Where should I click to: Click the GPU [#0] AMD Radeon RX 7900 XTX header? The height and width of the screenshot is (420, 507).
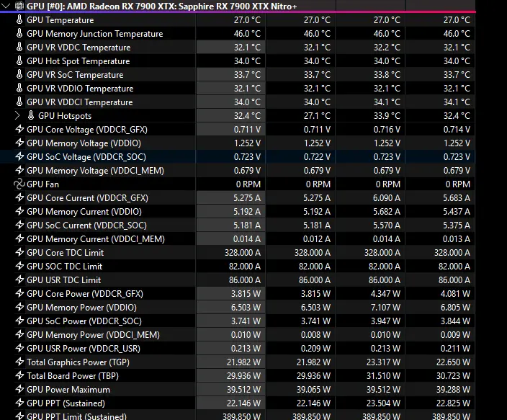[x=161, y=6]
